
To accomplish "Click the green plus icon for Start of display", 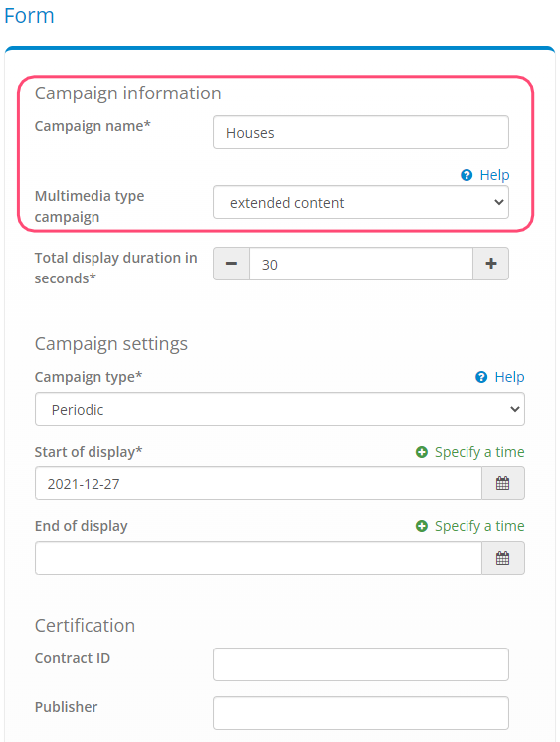I will tap(422, 452).
